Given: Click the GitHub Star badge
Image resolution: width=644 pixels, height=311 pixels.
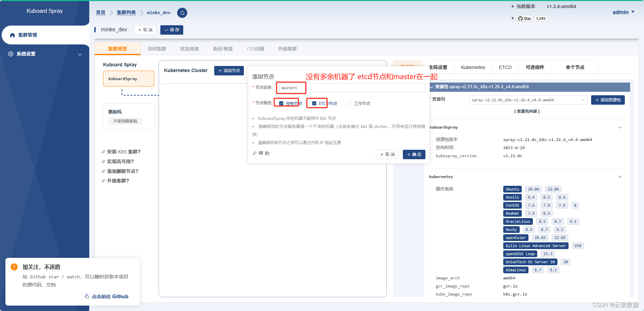Looking at the screenshot, I should (x=524, y=19).
